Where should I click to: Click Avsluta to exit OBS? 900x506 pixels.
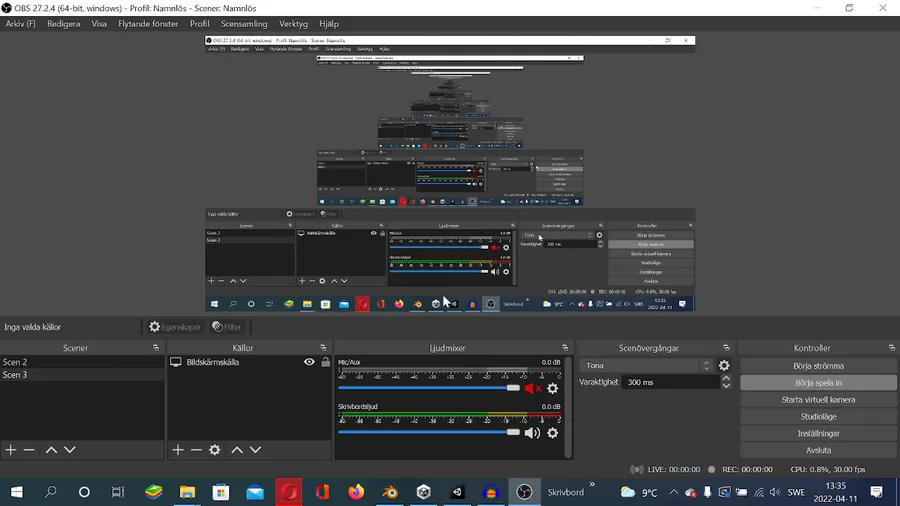tap(818, 450)
